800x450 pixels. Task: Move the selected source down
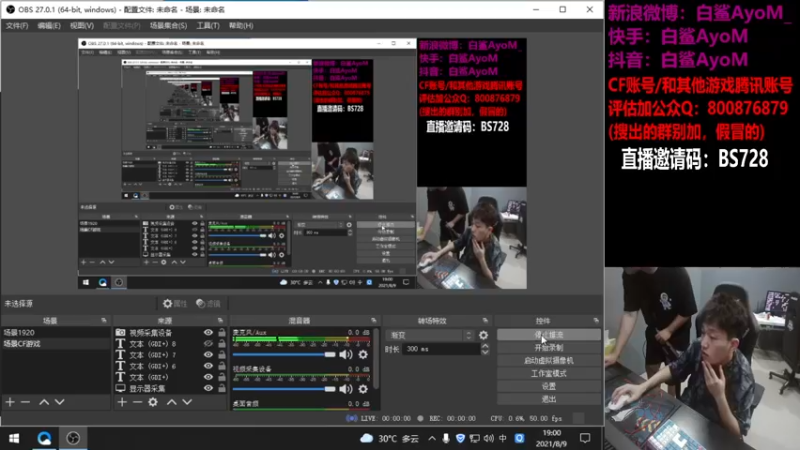click(x=187, y=402)
